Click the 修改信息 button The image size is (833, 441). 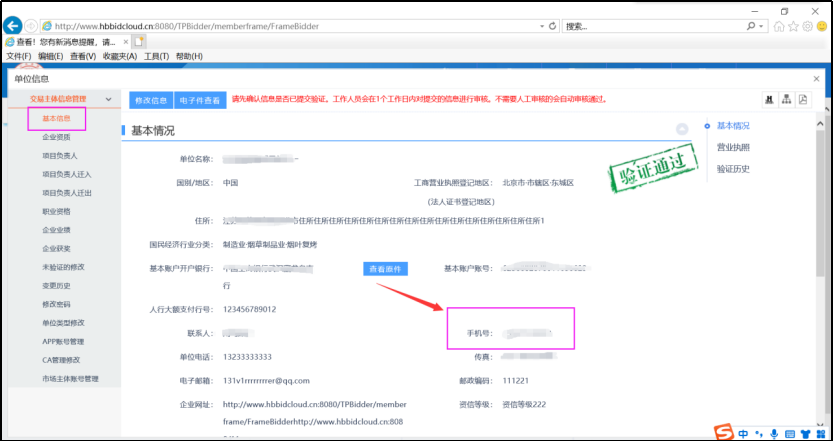(150, 100)
